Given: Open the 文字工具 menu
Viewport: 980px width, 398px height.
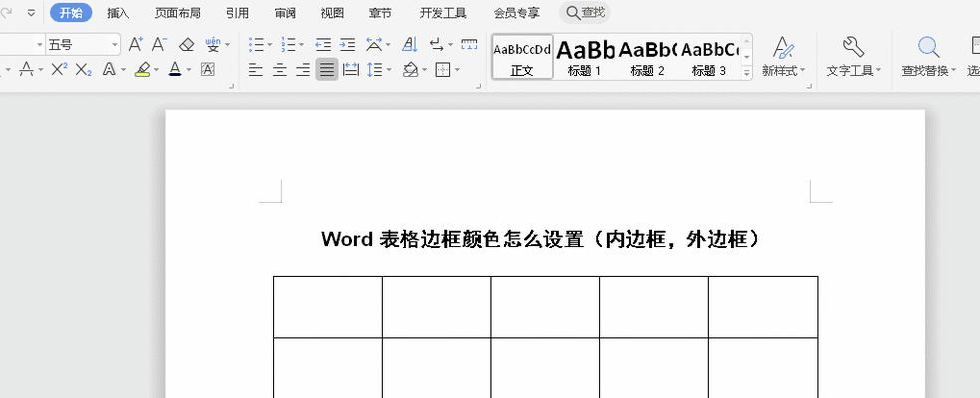Looking at the screenshot, I should [x=853, y=57].
